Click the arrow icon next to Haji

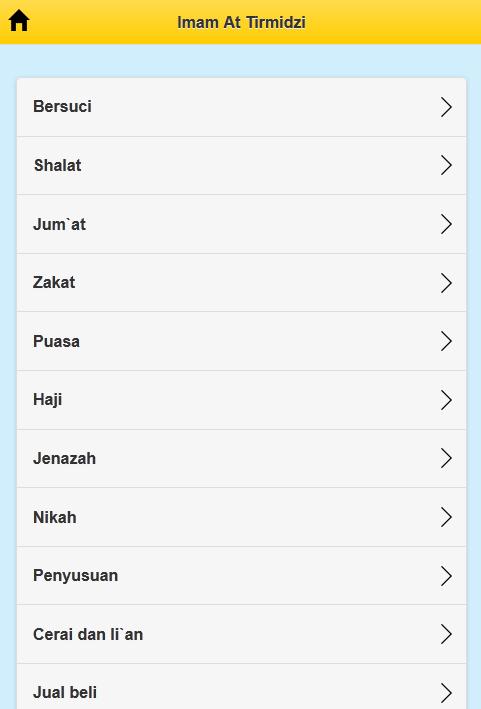tap(446, 400)
